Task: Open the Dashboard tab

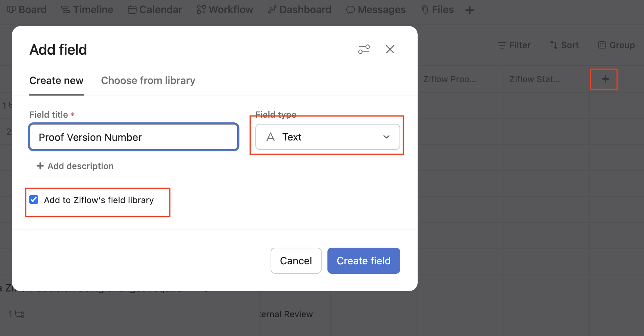Action: tap(300, 9)
